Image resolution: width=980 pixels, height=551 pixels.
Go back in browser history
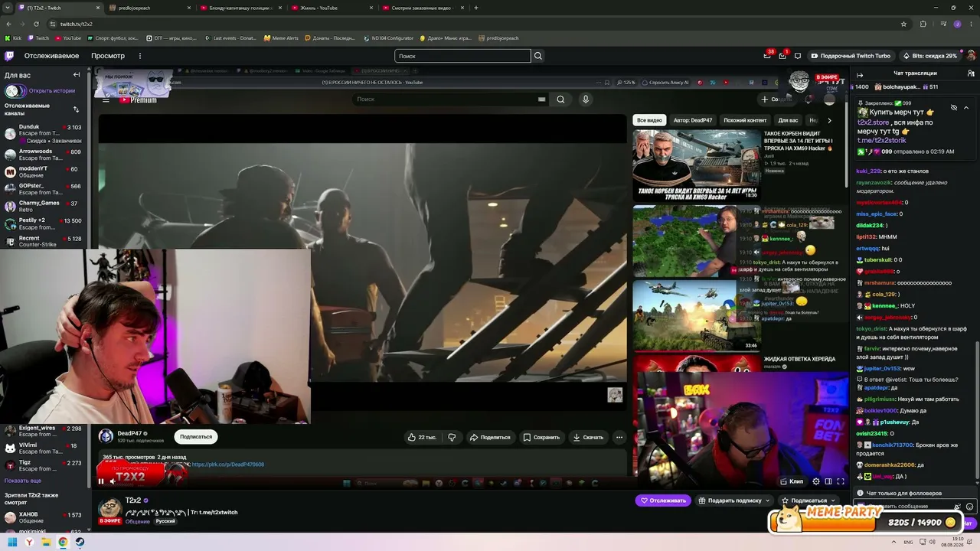point(9,24)
